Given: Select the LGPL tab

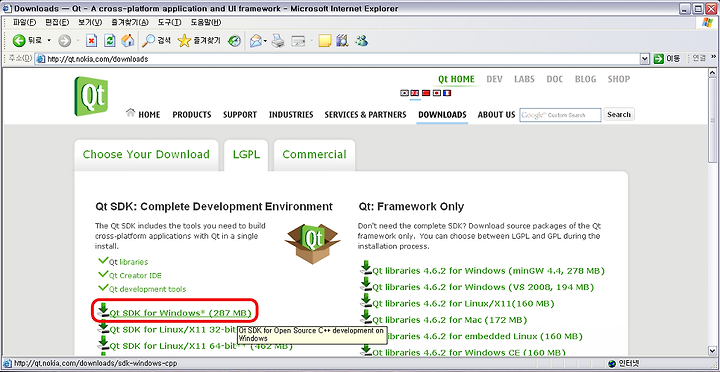Looking at the screenshot, I should [246, 155].
